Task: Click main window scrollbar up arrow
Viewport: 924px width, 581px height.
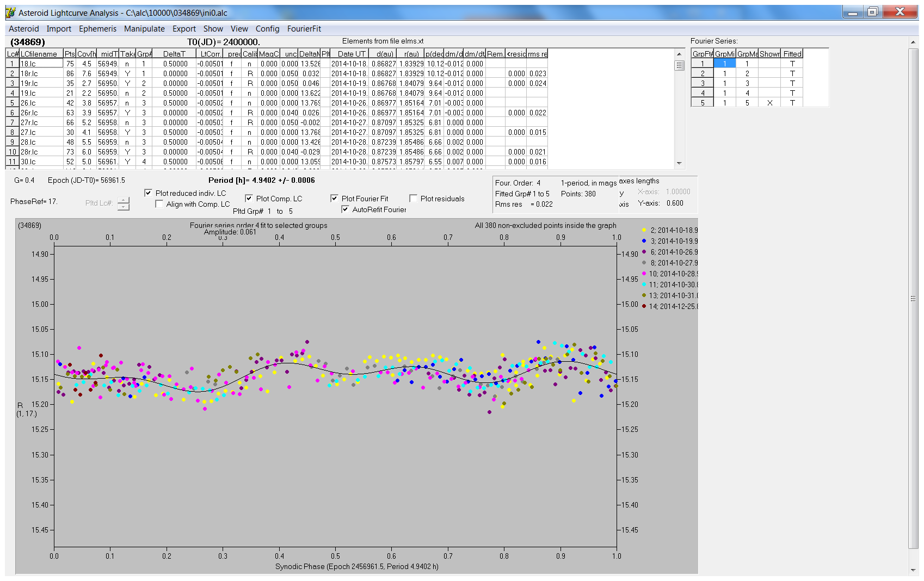Action: click(913, 42)
